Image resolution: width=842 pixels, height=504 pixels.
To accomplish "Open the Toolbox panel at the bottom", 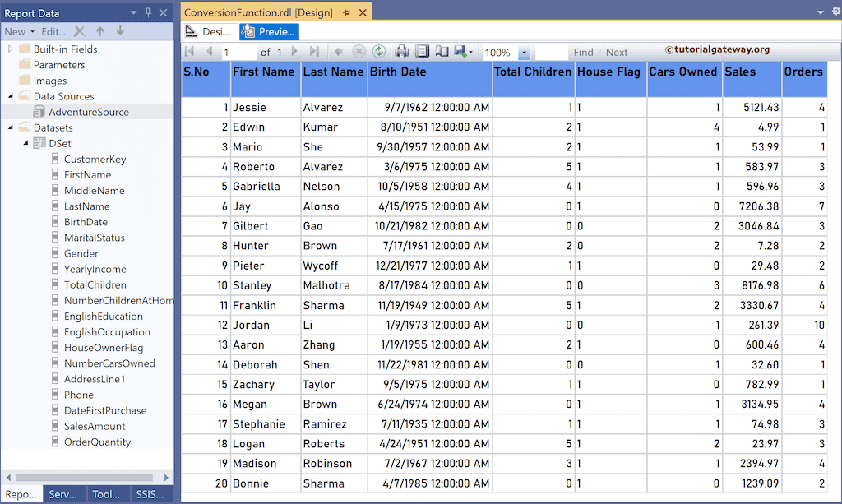I will (106, 494).
